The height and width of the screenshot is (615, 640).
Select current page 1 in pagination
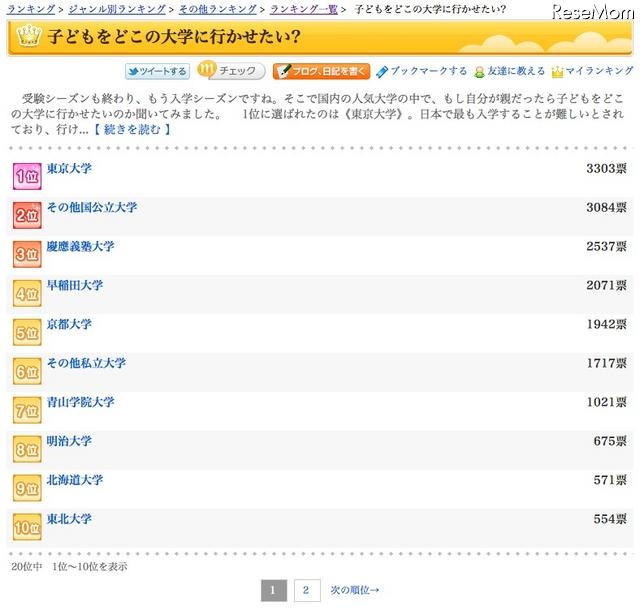tap(273, 591)
